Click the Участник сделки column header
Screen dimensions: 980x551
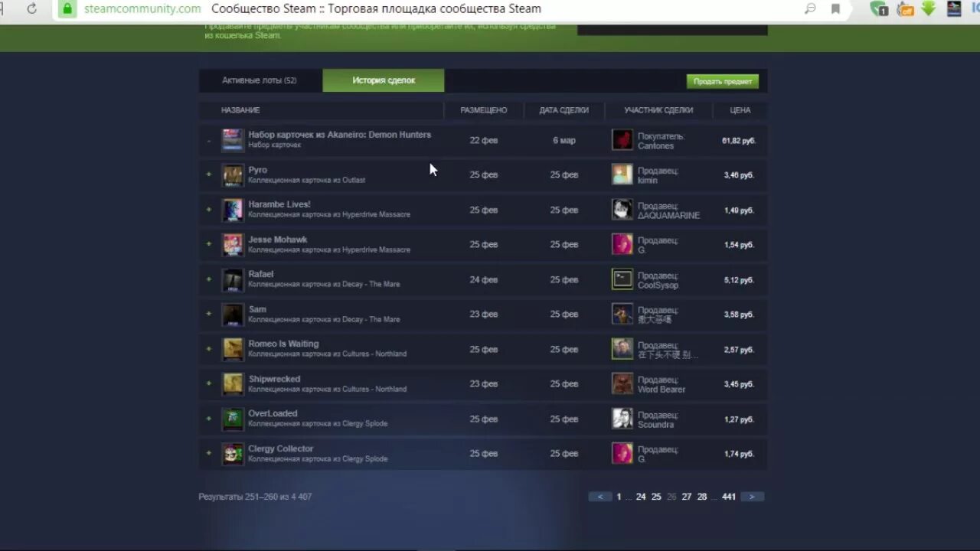(x=658, y=110)
